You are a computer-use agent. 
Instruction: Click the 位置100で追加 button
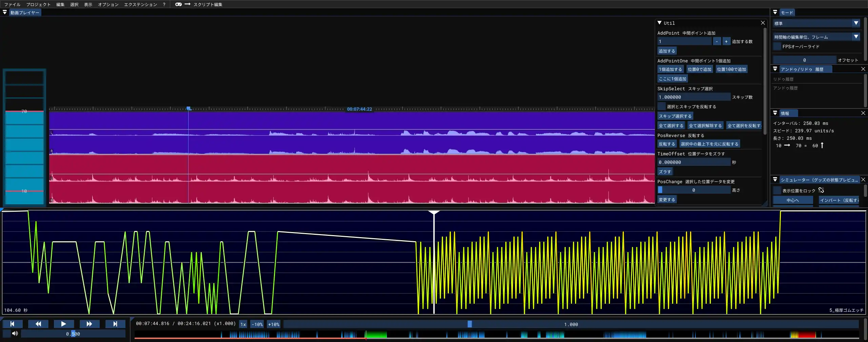(731, 69)
